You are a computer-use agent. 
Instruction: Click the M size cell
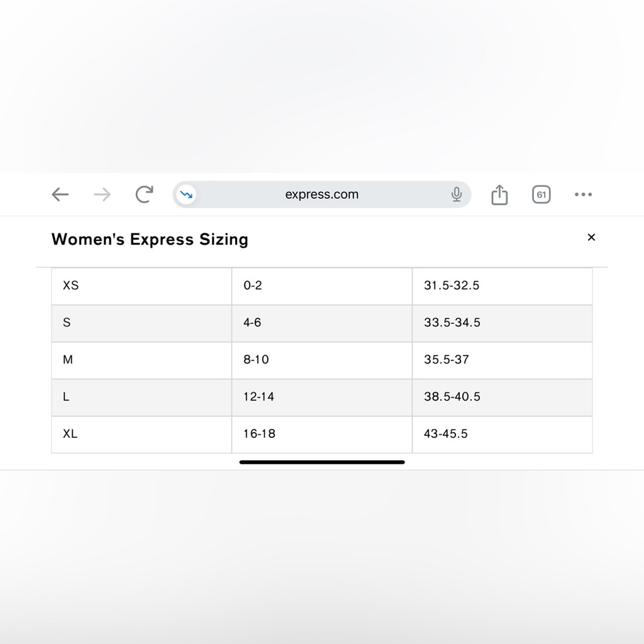coord(142,360)
